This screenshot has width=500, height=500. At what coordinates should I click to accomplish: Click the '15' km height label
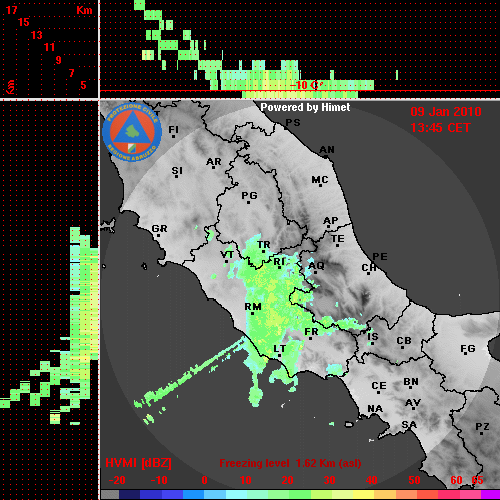tap(24, 22)
